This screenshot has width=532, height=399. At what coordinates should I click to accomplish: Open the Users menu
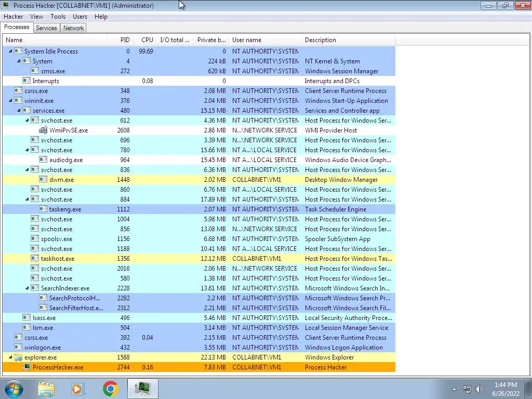(79, 17)
